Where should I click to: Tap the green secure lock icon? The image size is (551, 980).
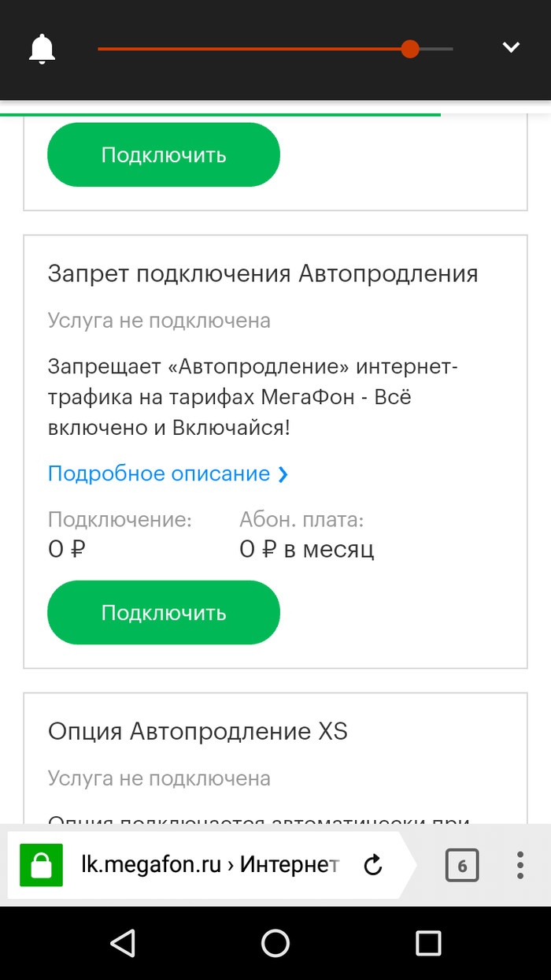40,866
